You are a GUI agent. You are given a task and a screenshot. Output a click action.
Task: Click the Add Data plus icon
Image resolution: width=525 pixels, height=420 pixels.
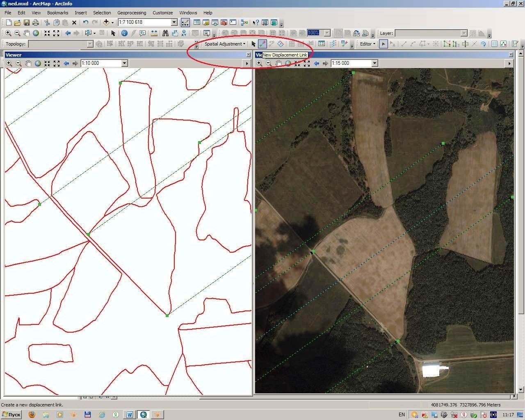pos(106,23)
